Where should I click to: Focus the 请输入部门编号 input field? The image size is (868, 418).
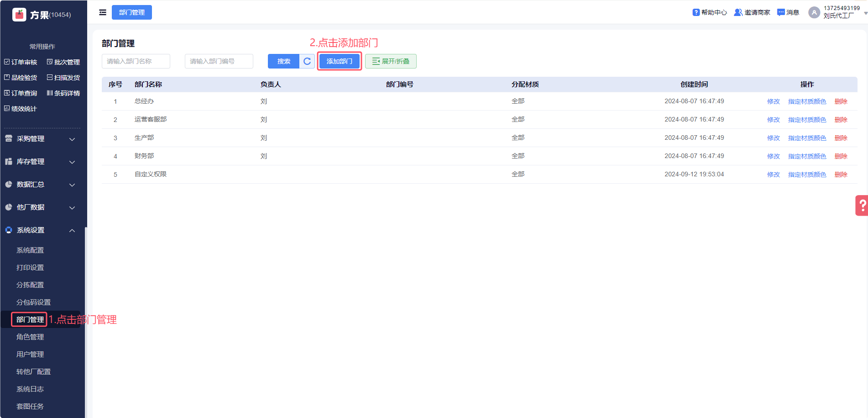(x=219, y=61)
